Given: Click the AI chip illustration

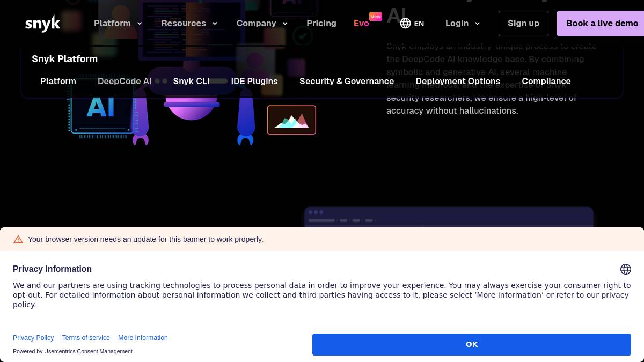Looking at the screenshot, I should tap(100, 107).
